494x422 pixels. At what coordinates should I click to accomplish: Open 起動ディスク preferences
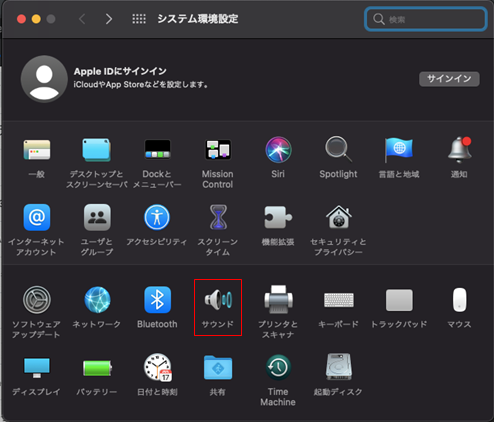(x=339, y=367)
